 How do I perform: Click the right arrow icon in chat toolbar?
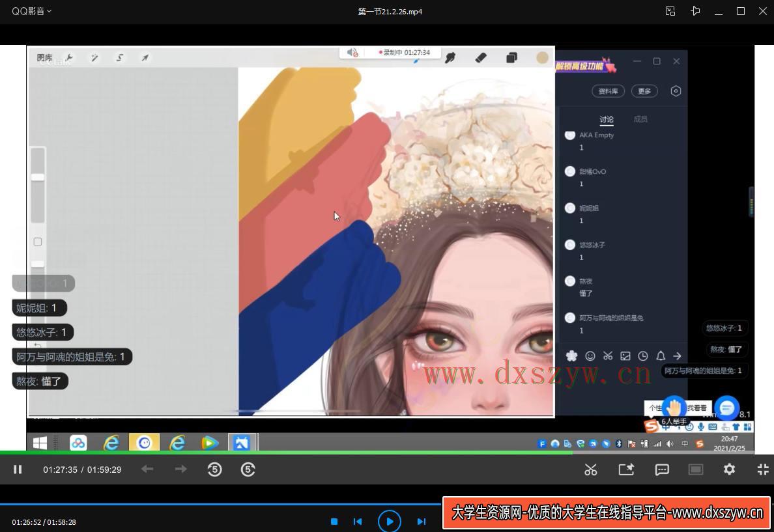(678, 356)
